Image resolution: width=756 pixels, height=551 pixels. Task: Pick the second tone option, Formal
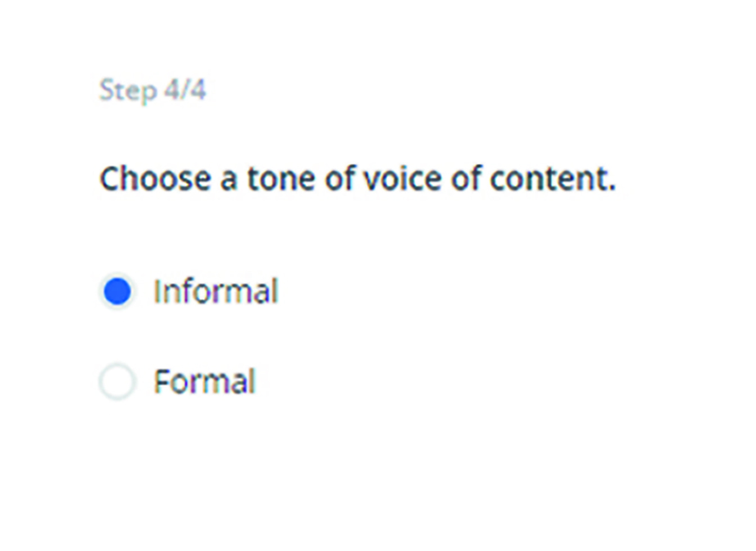click(118, 381)
